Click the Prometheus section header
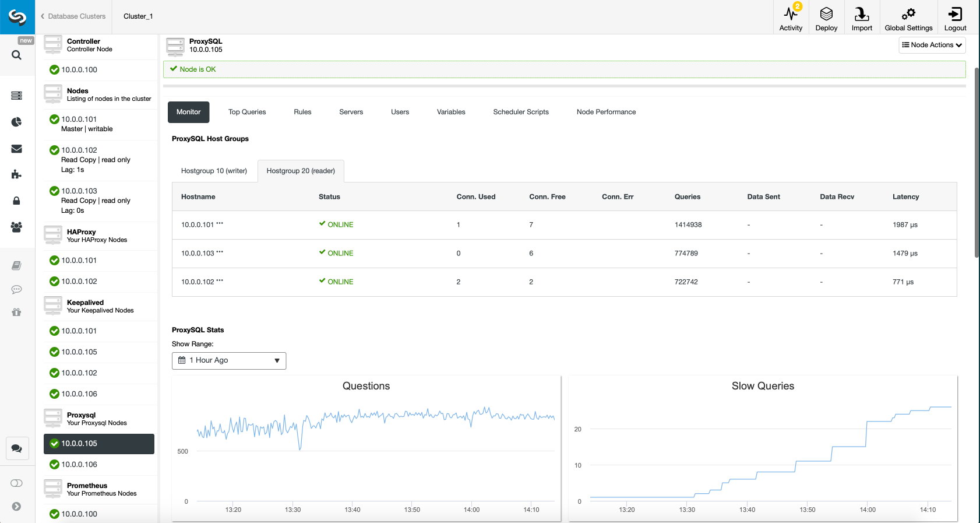980x523 pixels. 99,489
